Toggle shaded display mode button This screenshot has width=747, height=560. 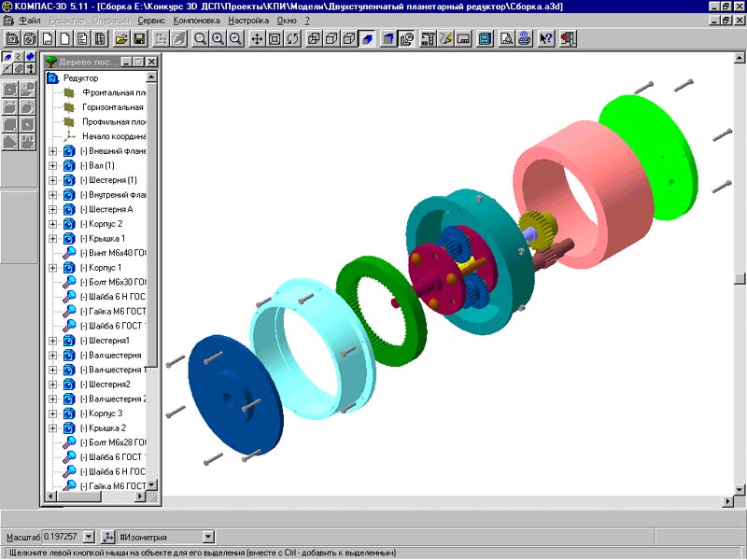(x=367, y=39)
